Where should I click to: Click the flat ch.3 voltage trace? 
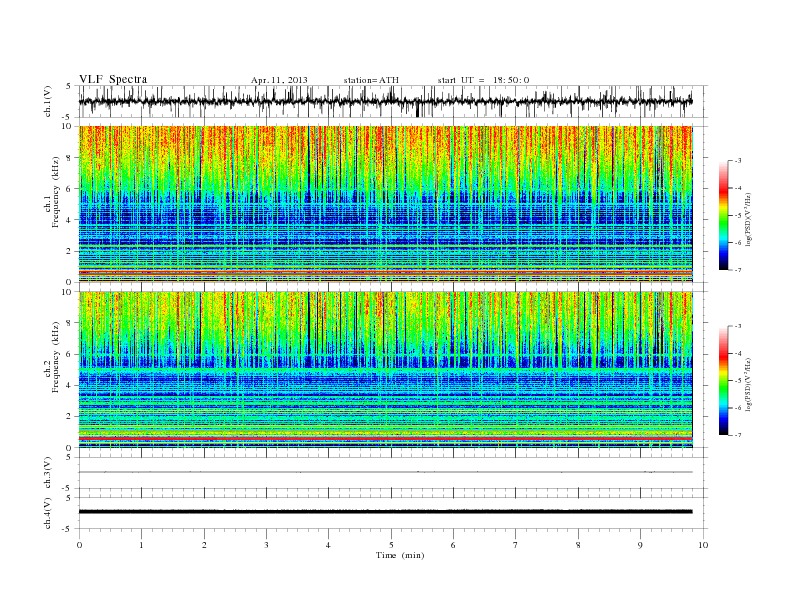(x=385, y=472)
